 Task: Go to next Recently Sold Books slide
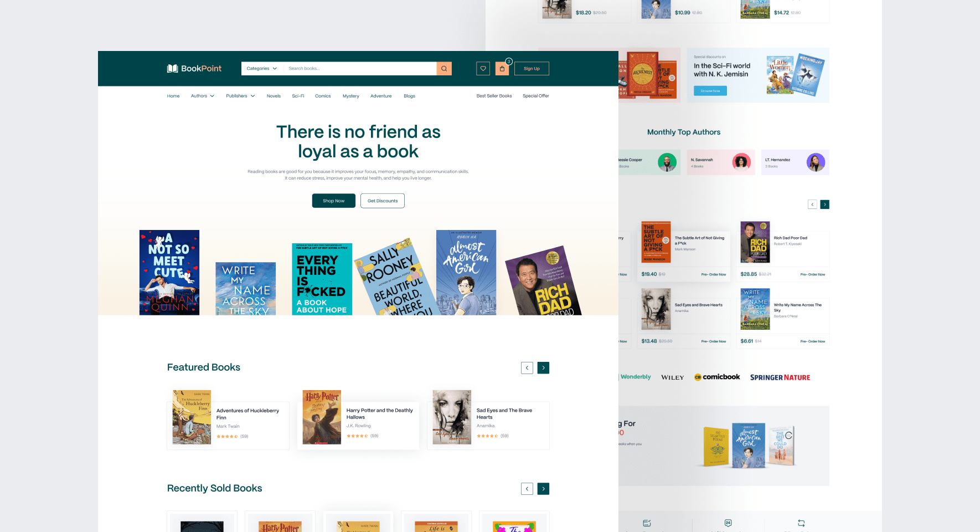coord(544,489)
